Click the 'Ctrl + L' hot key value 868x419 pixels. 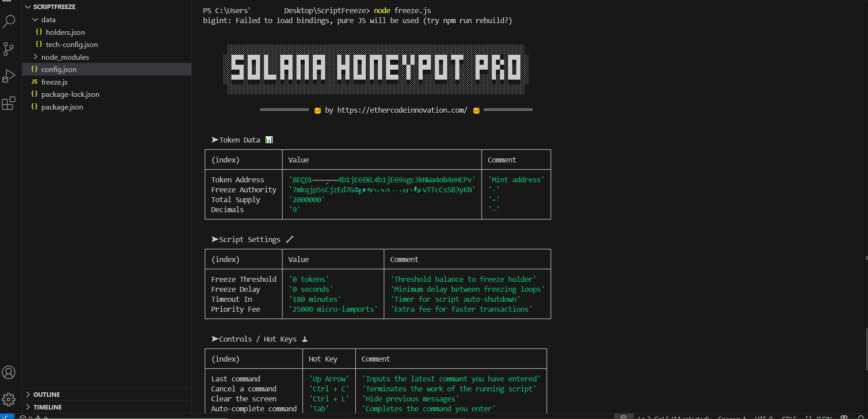[329, 399]
